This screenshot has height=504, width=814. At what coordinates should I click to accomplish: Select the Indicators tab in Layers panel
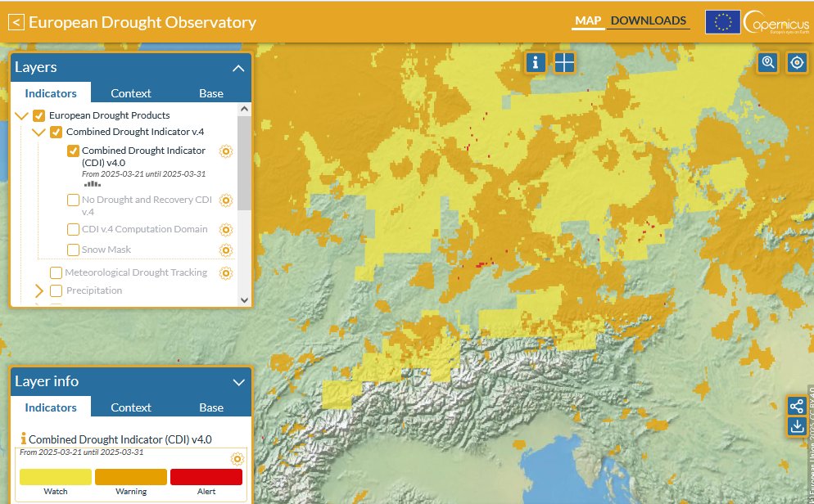51,93
